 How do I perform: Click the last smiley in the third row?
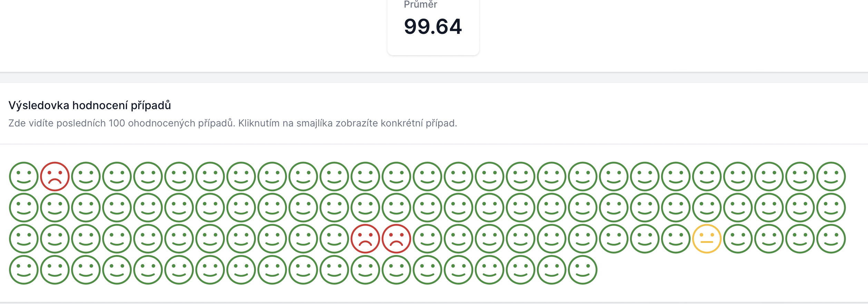pos(831,239)
